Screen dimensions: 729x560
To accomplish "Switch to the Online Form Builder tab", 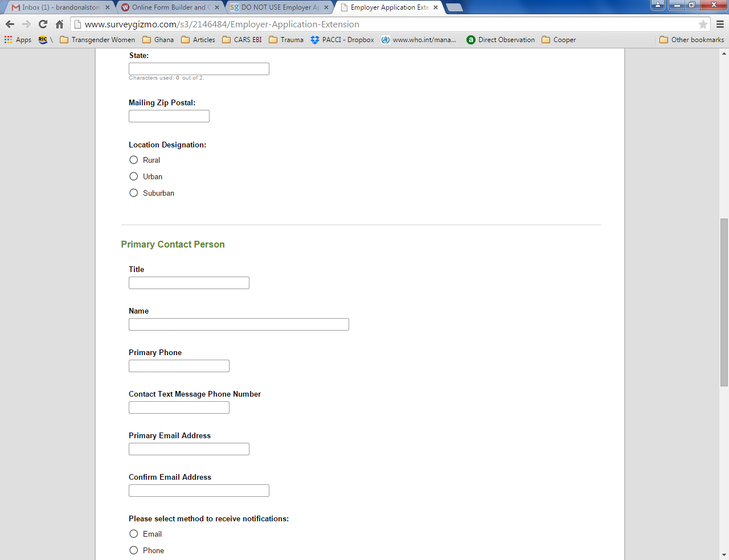I will [x=168, y=7].
